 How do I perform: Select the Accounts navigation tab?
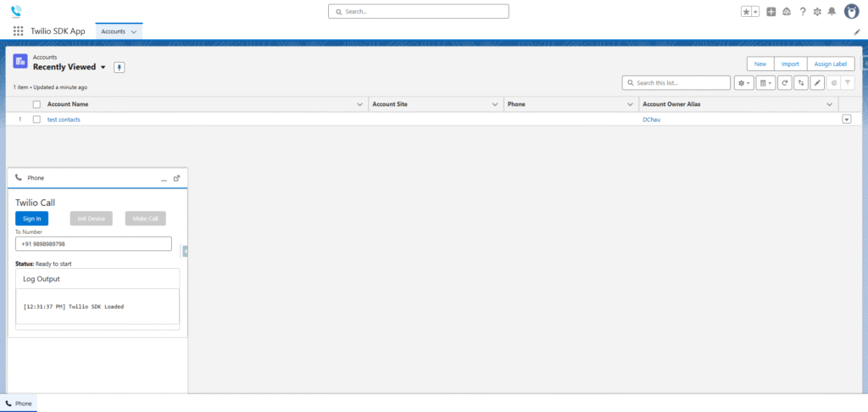coord(113,31)
